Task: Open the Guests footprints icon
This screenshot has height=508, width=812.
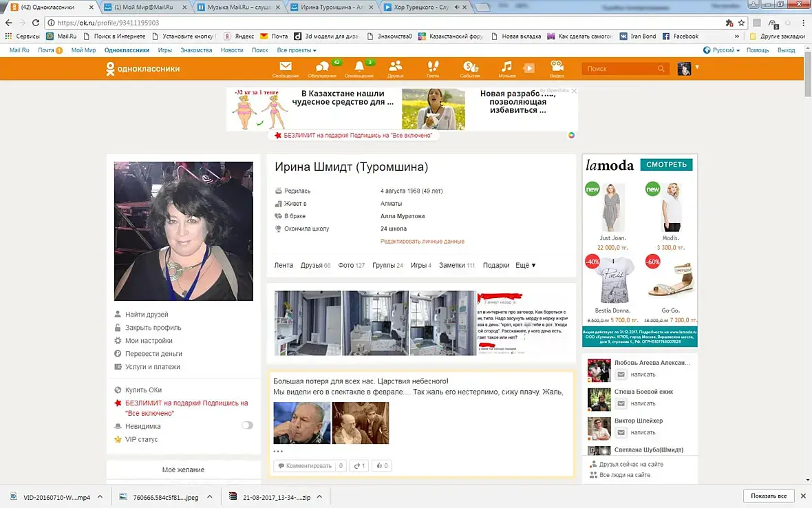Action: click(x=433, y=69)
